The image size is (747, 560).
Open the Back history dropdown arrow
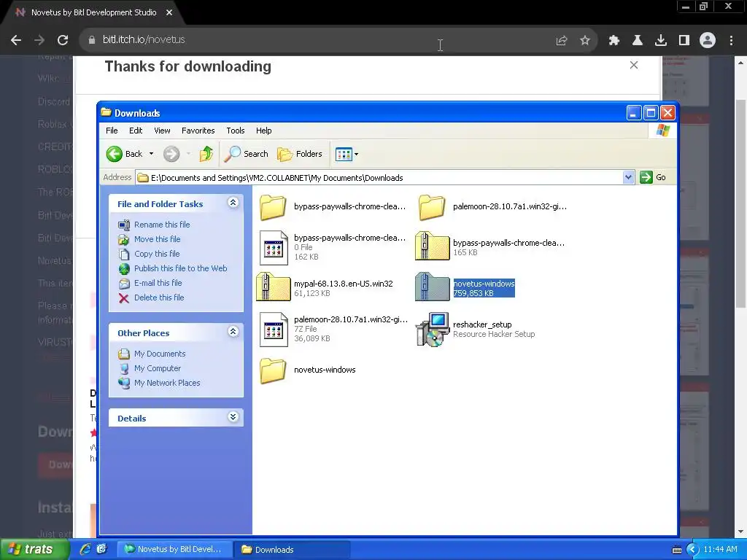click(x=151, y=154)
